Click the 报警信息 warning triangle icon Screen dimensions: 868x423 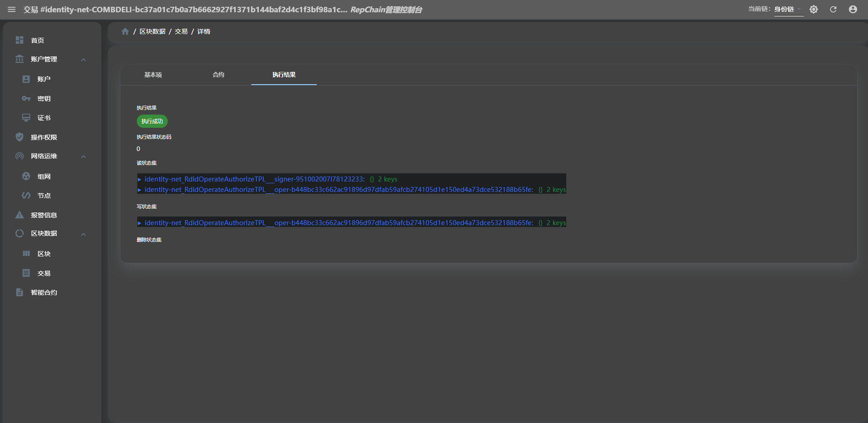[20, 215]
